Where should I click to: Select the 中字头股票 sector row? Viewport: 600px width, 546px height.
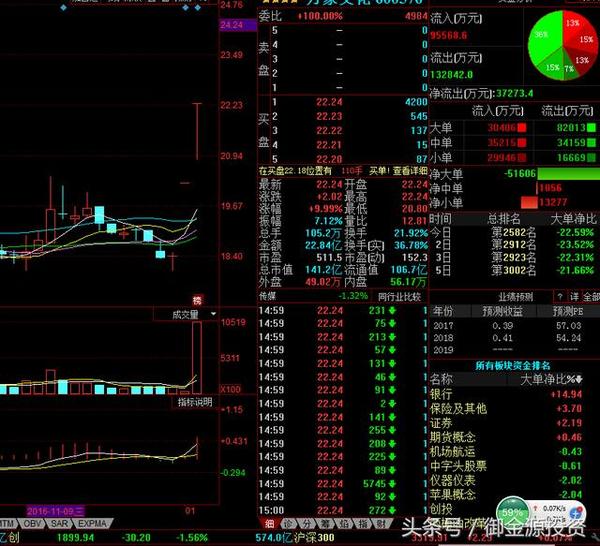[506, 466]
